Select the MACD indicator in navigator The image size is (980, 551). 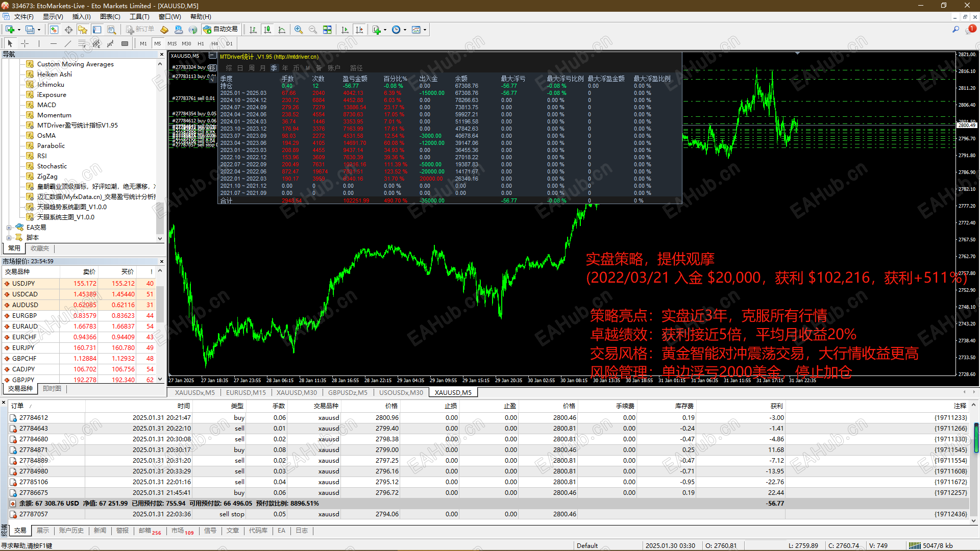(46, 105)
